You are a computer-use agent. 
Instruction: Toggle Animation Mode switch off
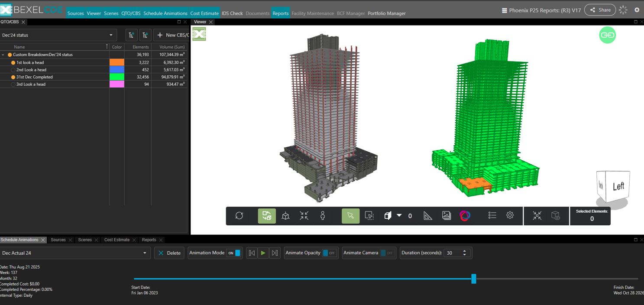click(x=234, y=253)
